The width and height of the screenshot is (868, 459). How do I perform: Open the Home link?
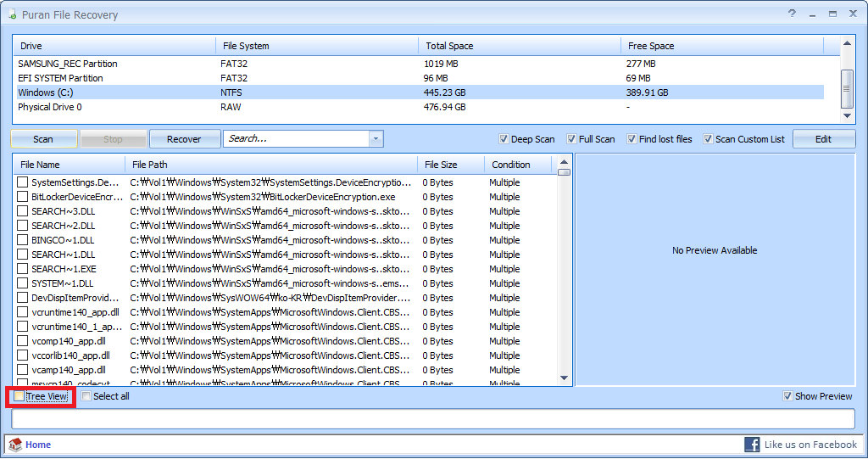pos(38,445)
